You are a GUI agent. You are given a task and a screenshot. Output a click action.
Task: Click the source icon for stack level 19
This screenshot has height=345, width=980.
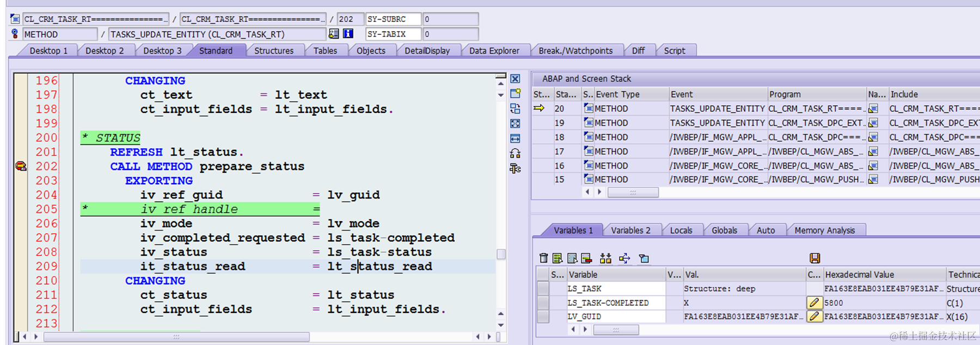[x=589, y=123]
